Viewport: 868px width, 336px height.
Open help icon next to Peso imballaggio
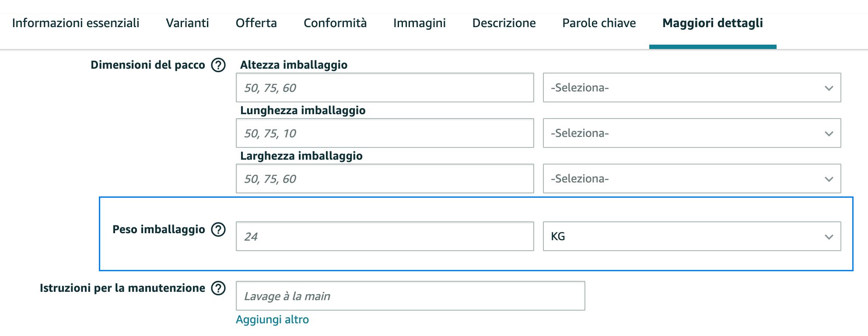(218, 230)
